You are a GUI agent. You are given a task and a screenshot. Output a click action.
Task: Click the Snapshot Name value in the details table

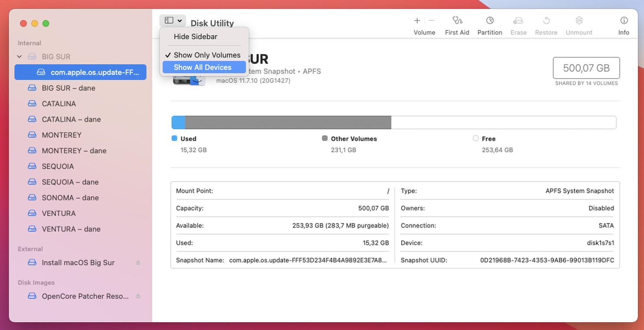point(308,261)
